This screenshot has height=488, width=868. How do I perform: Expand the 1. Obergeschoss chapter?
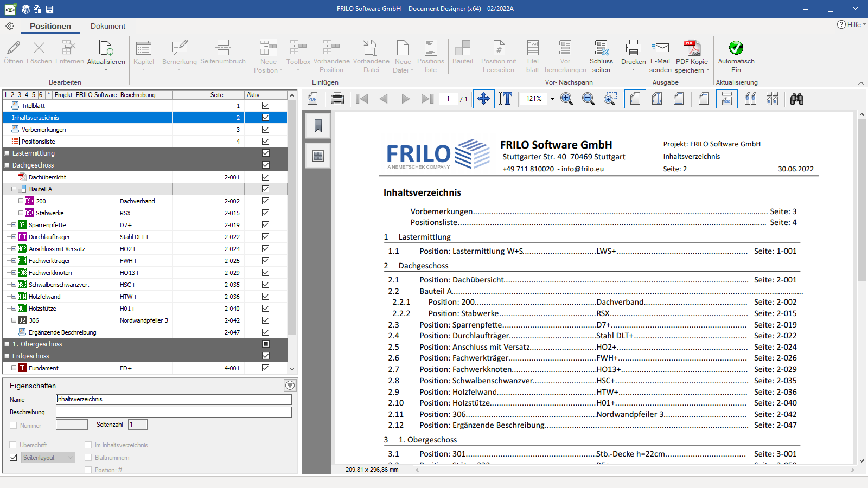[x=7, y=344]
